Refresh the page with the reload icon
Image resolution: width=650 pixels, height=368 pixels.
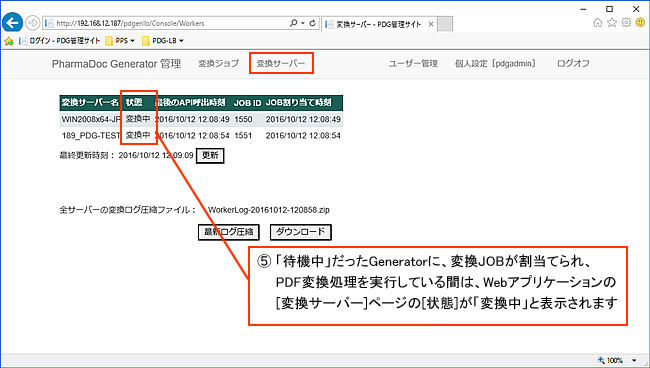coord(313,23)
